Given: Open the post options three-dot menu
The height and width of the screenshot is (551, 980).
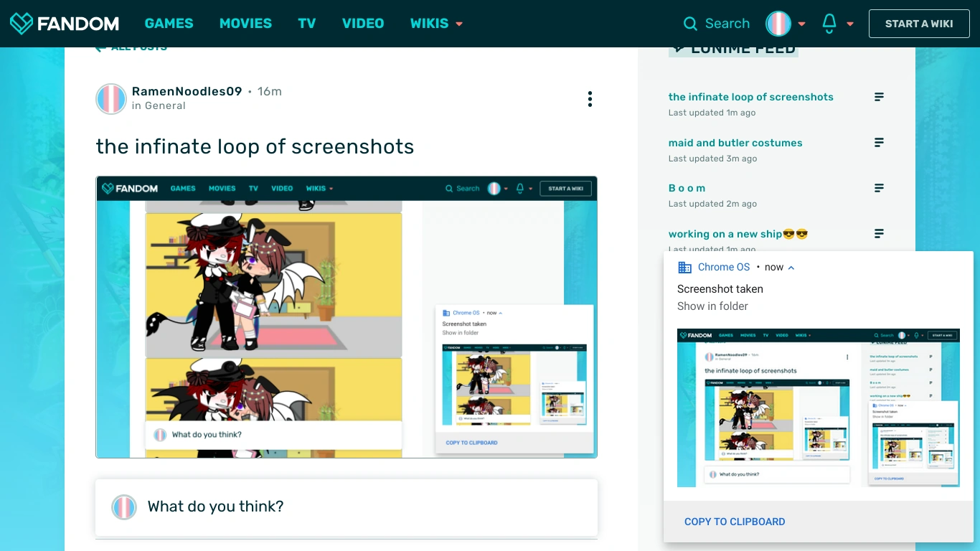Looking at the screenshot, I should pos(590,98).
